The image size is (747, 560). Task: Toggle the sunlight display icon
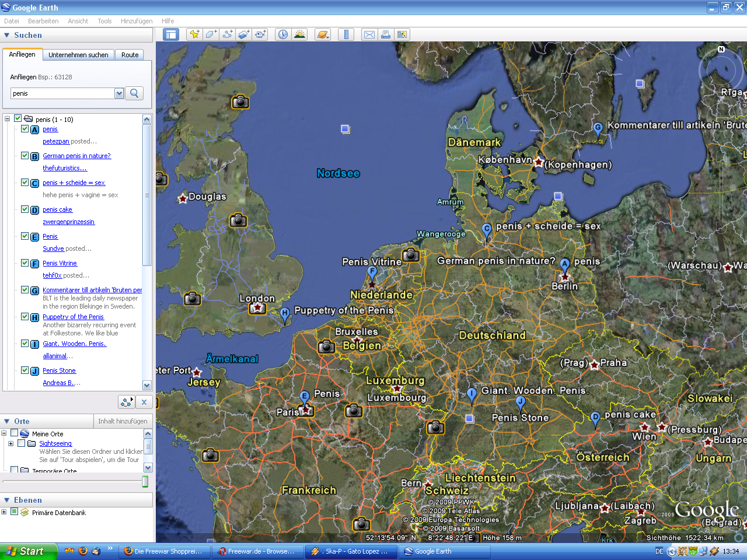click(299, 34)
